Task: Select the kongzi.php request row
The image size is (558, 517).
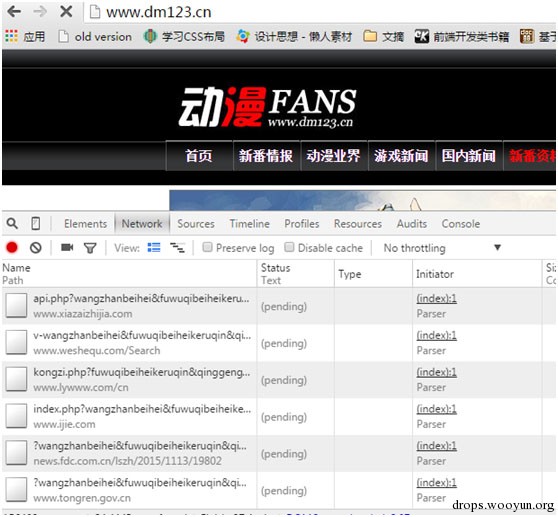Action: [279, 380]
